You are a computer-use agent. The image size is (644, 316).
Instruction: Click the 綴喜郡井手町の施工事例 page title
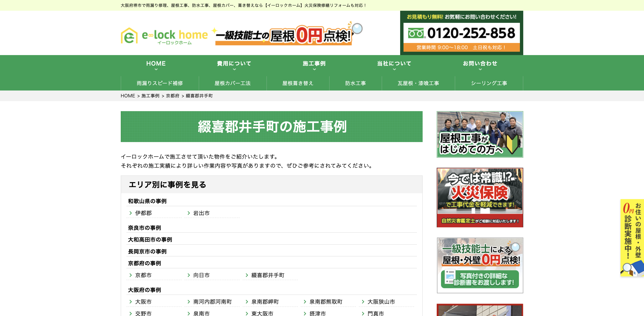(272, 127)
